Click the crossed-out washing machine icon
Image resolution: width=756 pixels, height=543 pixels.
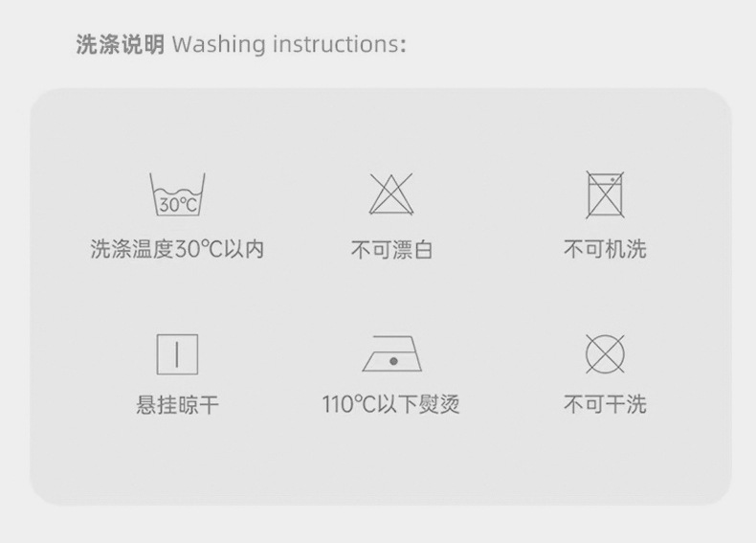coord(605,194)
